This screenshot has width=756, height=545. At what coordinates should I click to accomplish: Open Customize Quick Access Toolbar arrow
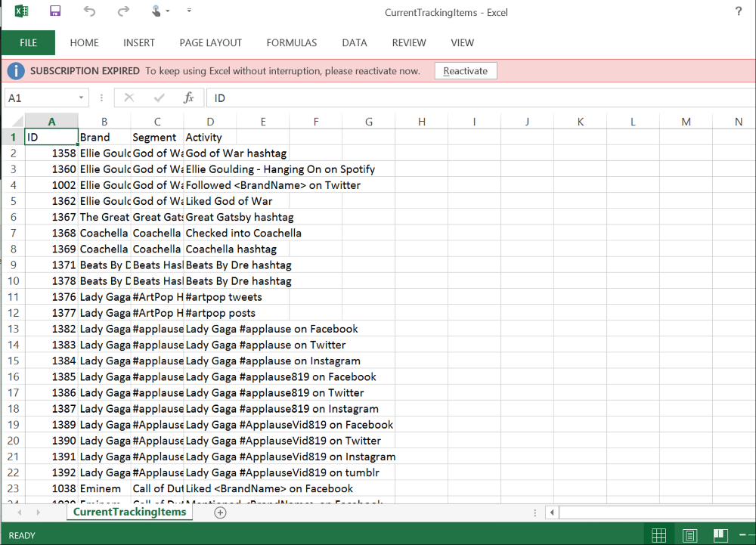189,10
